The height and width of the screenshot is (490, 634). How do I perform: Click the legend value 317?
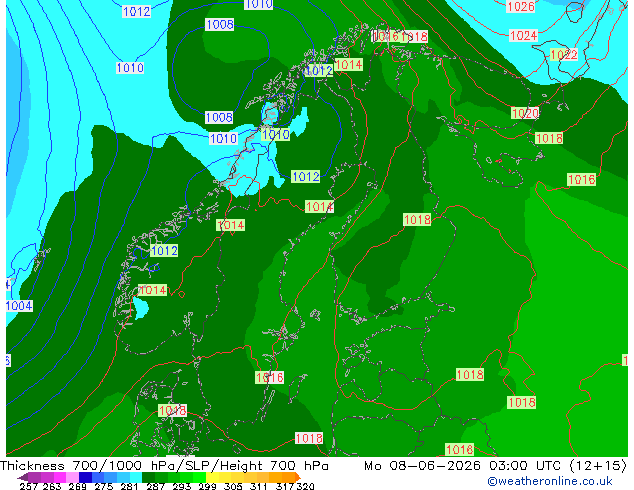[x=285, y=486]
